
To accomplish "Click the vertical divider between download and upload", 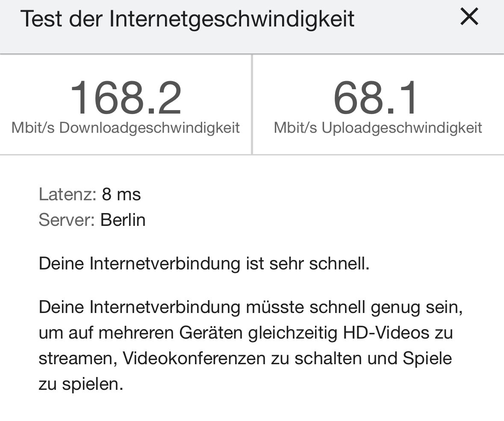I will point(252,105).
